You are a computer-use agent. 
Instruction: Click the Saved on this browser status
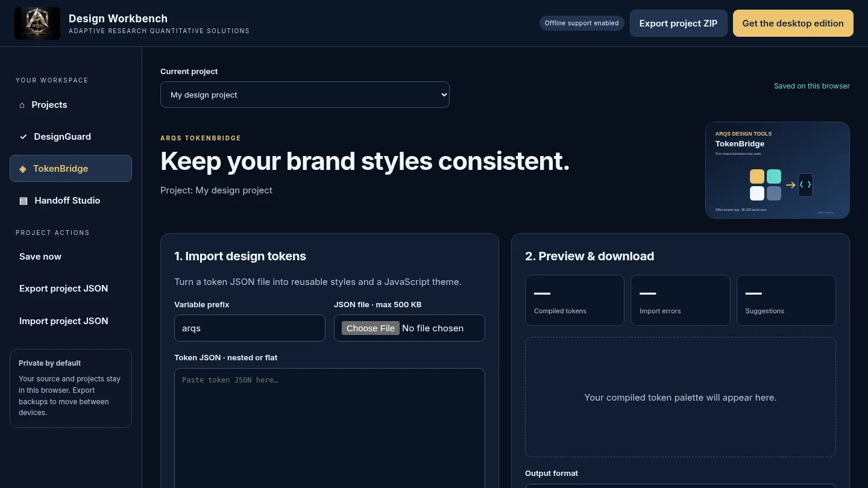(812, 86)
